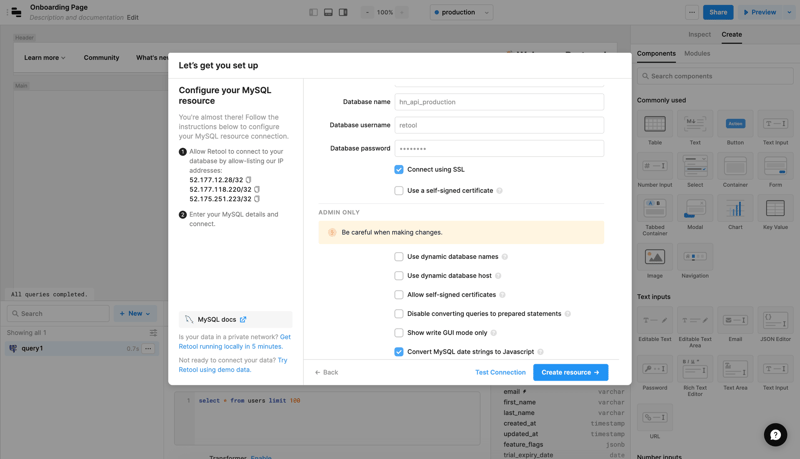Edit the page description
Image resolution: width=800 pixels, height=459 pixels.
pyautogui.click(x=133, y=17)
